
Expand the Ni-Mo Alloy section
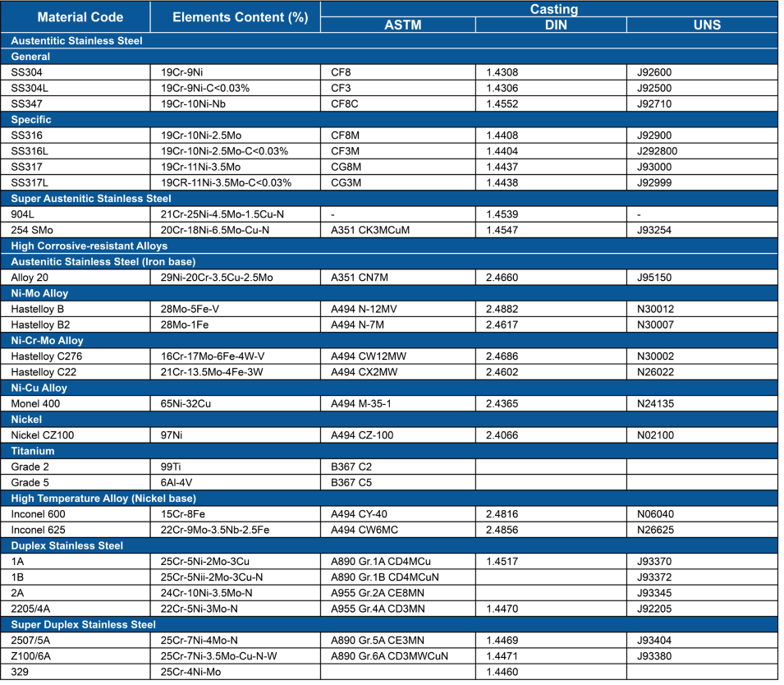pyautogui.click(x=39, y=293)
